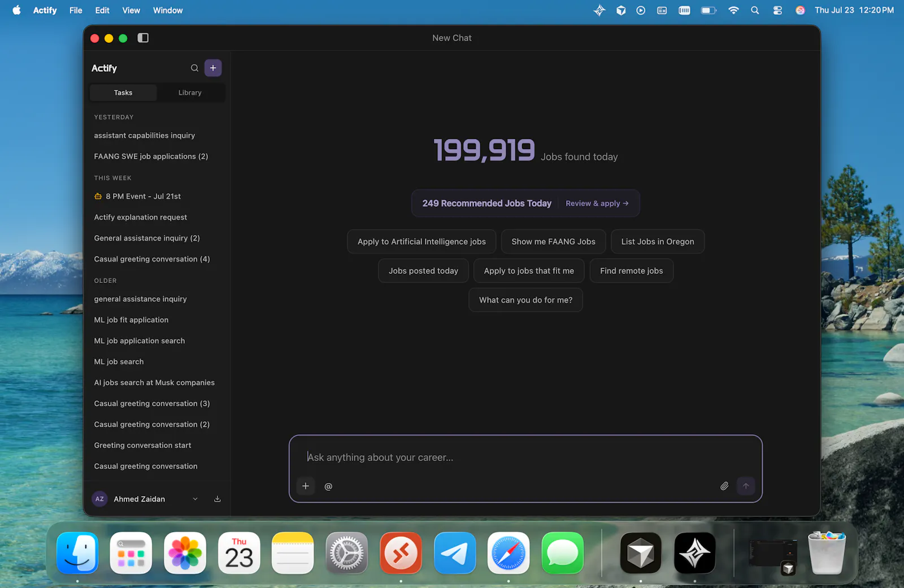Click the @ mention icon

click(x=328, y=486)
